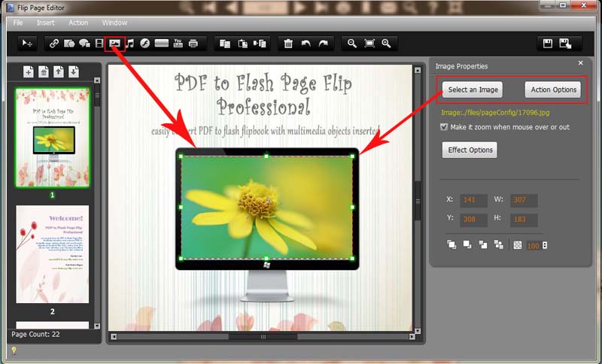Click the add new page icon
Viewport: 602px width, 364px height.
(x=29, y=71)
